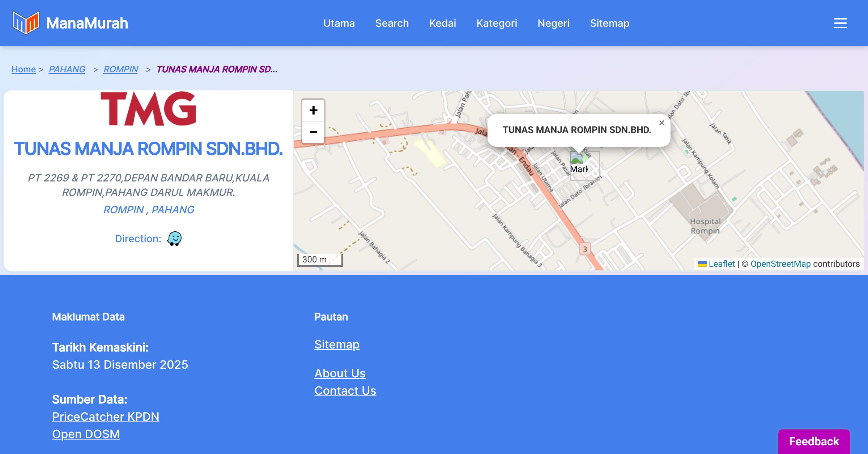Open the Open DOSM link
This screenshot has width=868, height=454.
[86, 434]
